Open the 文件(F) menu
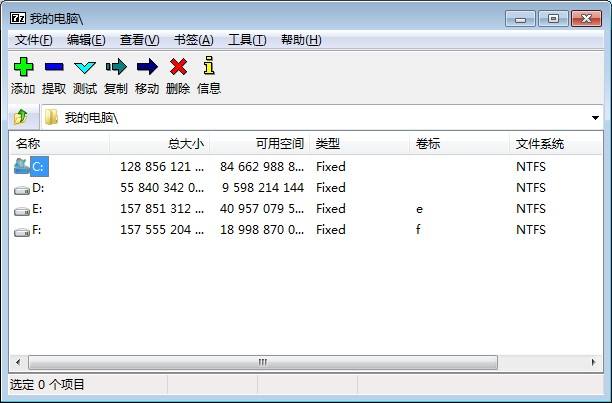The height and width of the screenshot is (403, 612). (33, 40)
